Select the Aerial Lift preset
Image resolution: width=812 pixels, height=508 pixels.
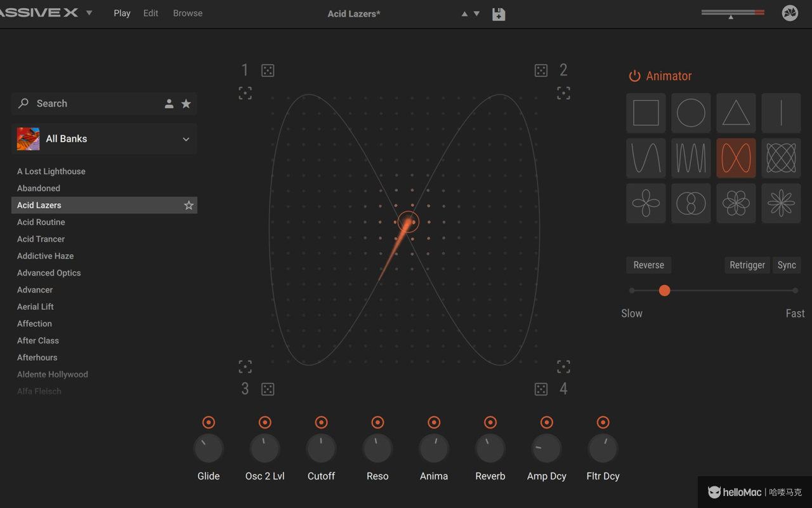point(104,307)
